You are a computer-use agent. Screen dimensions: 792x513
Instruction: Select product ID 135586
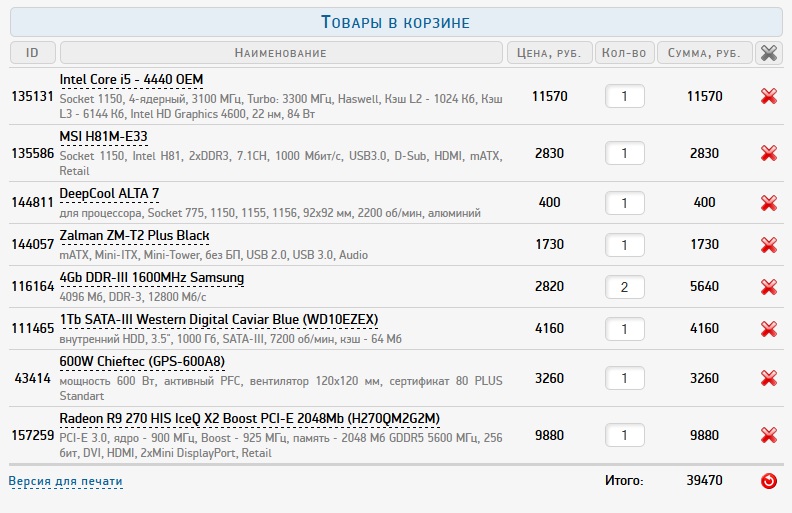tap(32, 153)
